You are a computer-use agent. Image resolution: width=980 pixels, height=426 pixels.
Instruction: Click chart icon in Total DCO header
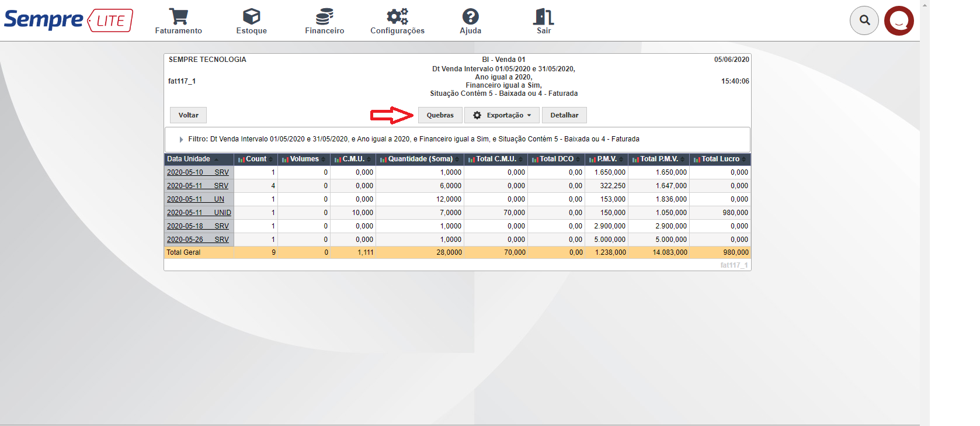pyautogui.click(x=535, y=160)
